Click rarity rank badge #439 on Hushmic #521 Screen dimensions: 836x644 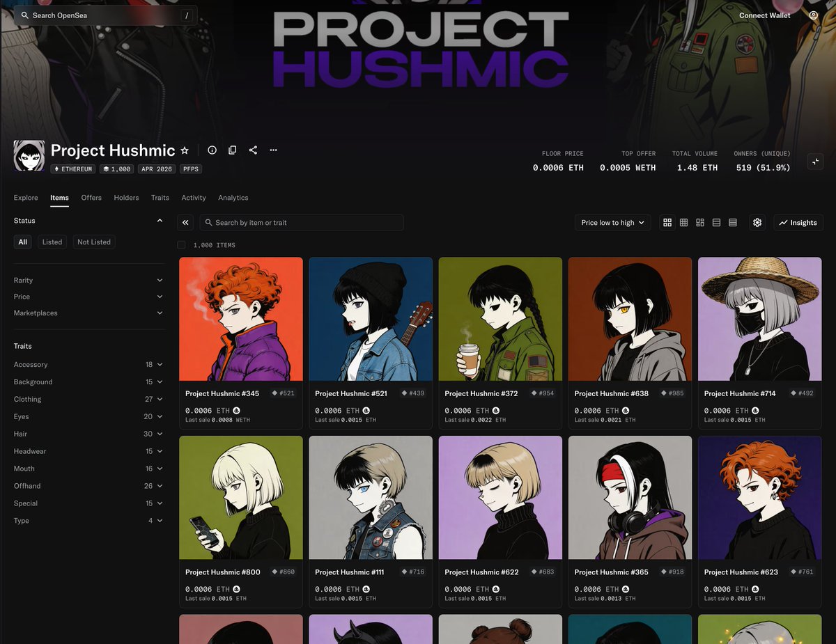[413, 393]
